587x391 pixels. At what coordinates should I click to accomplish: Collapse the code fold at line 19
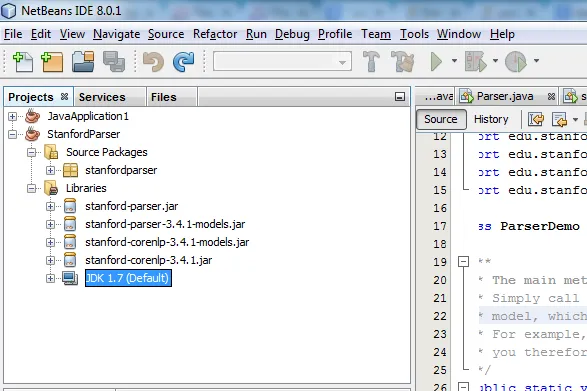tap(463, 261)
